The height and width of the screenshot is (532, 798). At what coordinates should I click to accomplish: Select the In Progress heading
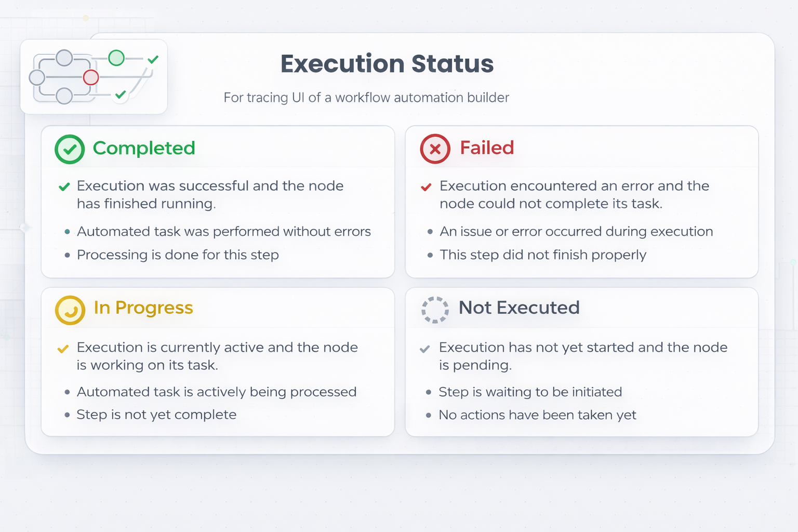click(x=143, y=308)
